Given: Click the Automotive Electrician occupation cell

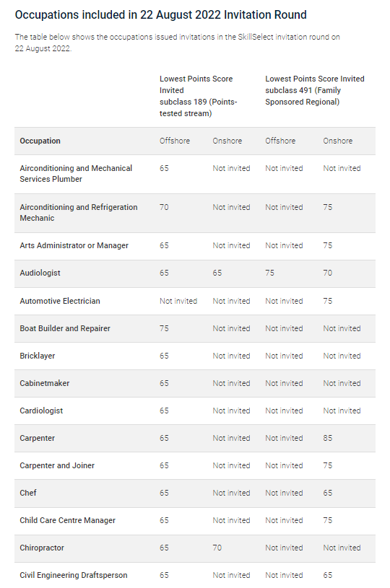Looking at the screenshot, I should point(60,301).
